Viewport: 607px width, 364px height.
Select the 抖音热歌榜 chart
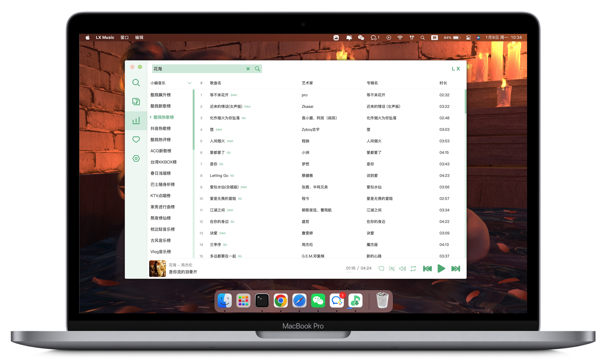click(160, 128)
